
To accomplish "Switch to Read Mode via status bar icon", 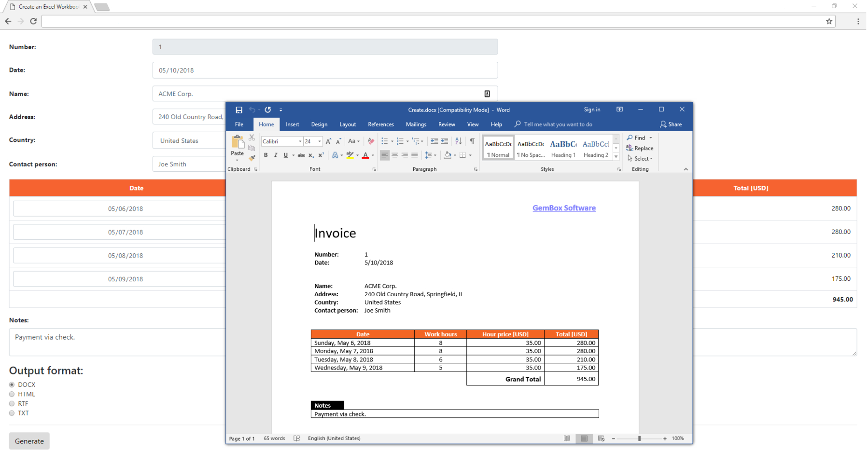I will point(567,439).
